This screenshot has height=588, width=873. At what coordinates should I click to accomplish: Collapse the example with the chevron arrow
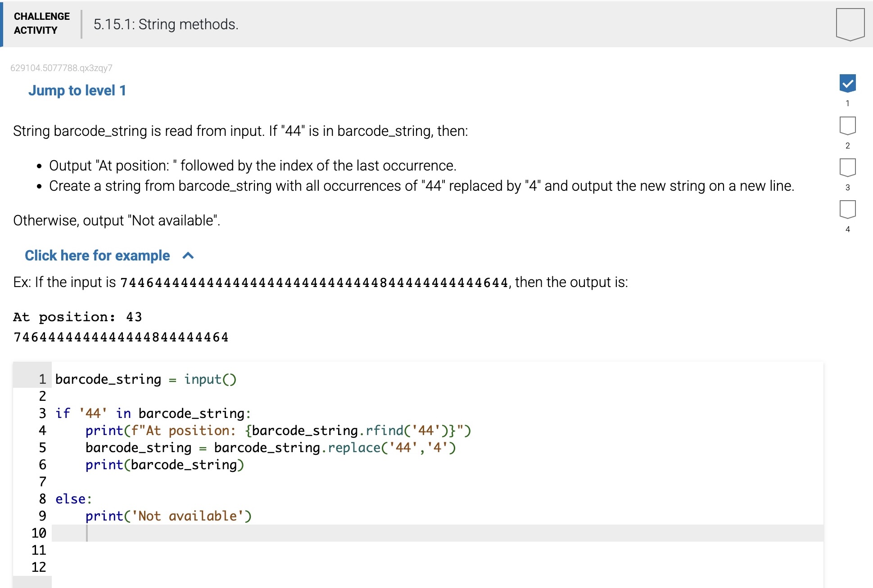pos(188,256)
